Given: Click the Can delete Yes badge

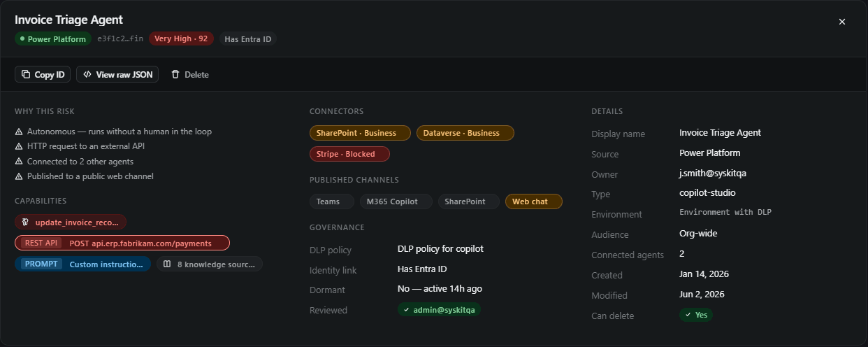Looking at the screenshot, I should coord(696,315).
